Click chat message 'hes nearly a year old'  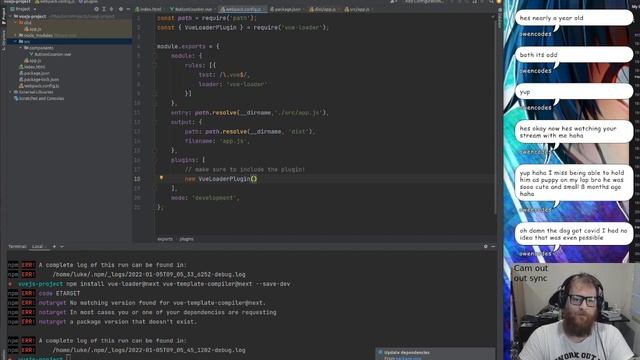point(574,18)
